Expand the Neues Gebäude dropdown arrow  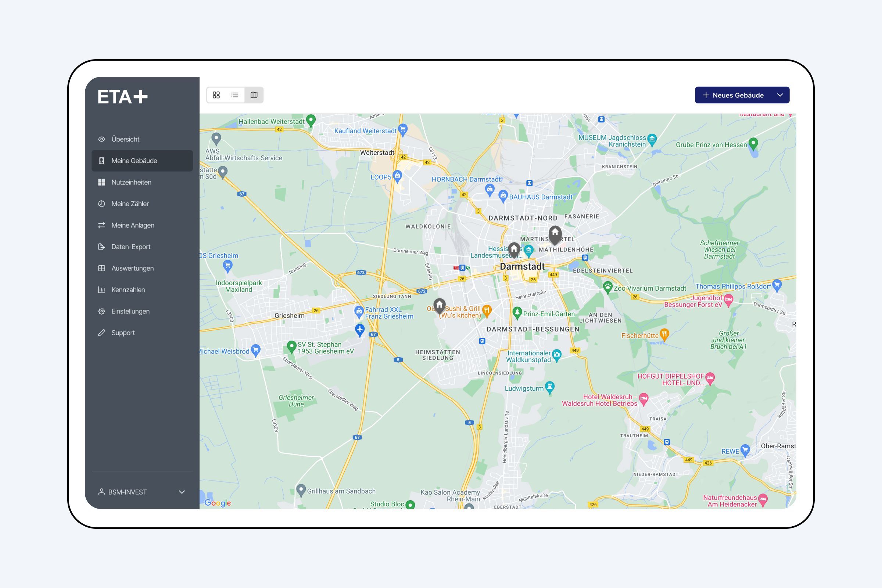(x=780, y=95)
